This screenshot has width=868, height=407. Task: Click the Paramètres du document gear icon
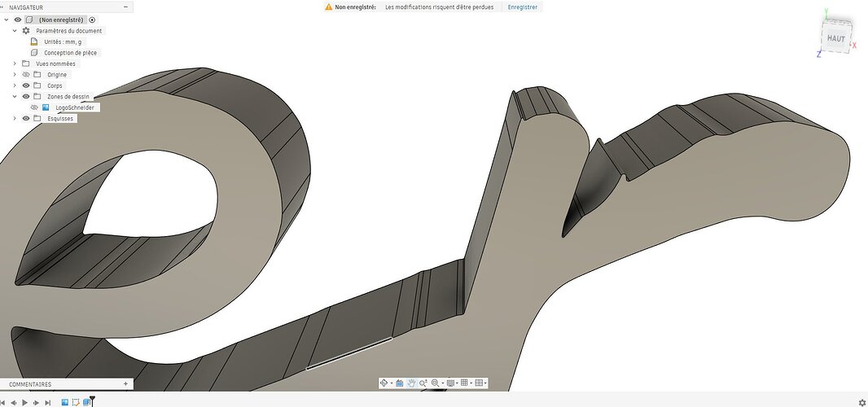26,31
